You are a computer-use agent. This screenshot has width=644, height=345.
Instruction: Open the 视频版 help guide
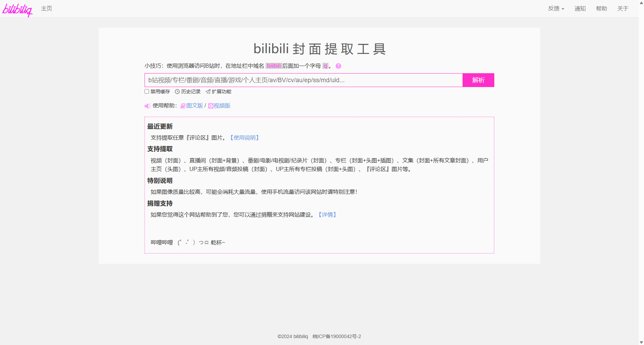tap(222, 106)
